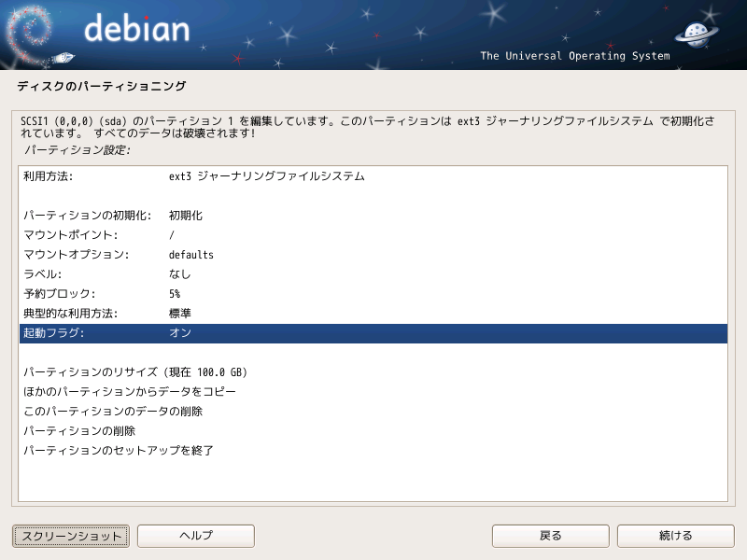The height and width of the screenshot is (560, 747).
Task: Click the スクリーンショット button
Action: click(71, 536)
